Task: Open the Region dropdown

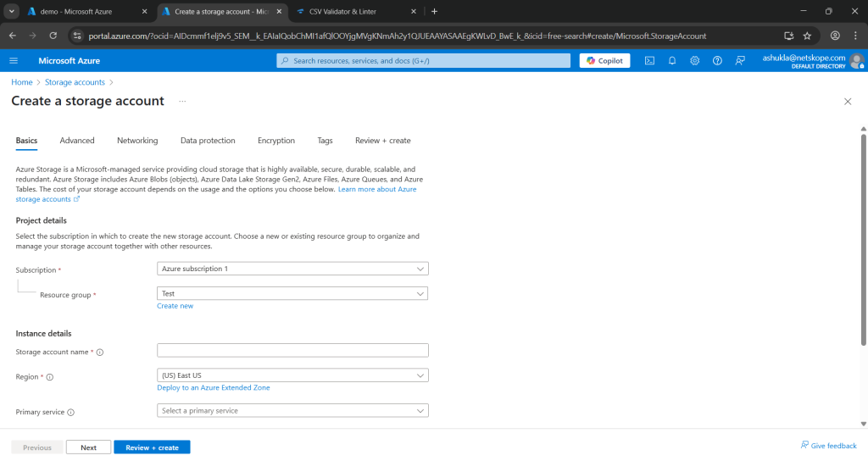Action: click(x=292, y=375)
